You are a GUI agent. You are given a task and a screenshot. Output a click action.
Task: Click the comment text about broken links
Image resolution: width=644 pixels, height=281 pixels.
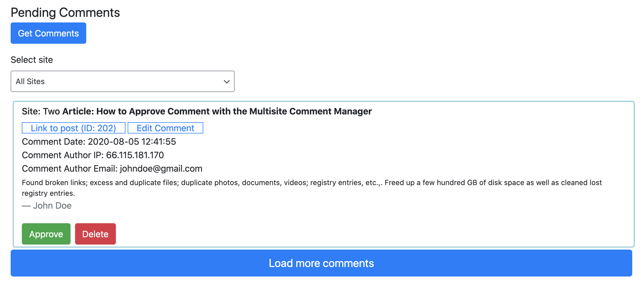(x=312, y=188)
